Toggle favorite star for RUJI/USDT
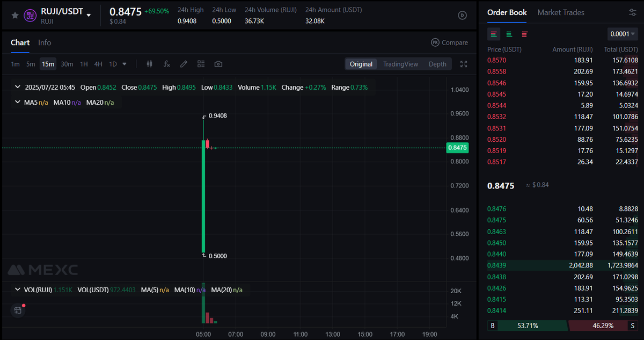This screenshot has height=340, width=644. point(14,15)
